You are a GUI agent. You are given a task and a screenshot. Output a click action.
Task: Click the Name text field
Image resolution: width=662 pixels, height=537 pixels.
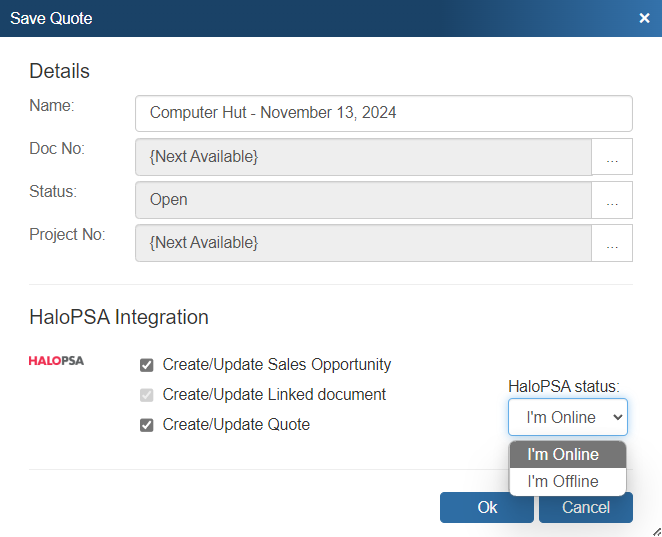pyautogui.click(x=383, y=113)
